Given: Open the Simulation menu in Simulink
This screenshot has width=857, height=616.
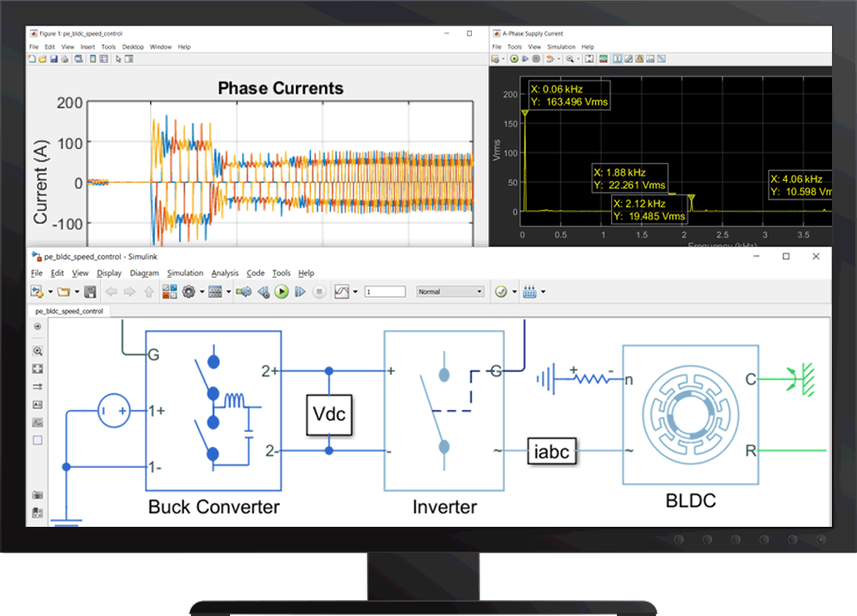Looking at the screenshot, I should click(x=184, y=273).
